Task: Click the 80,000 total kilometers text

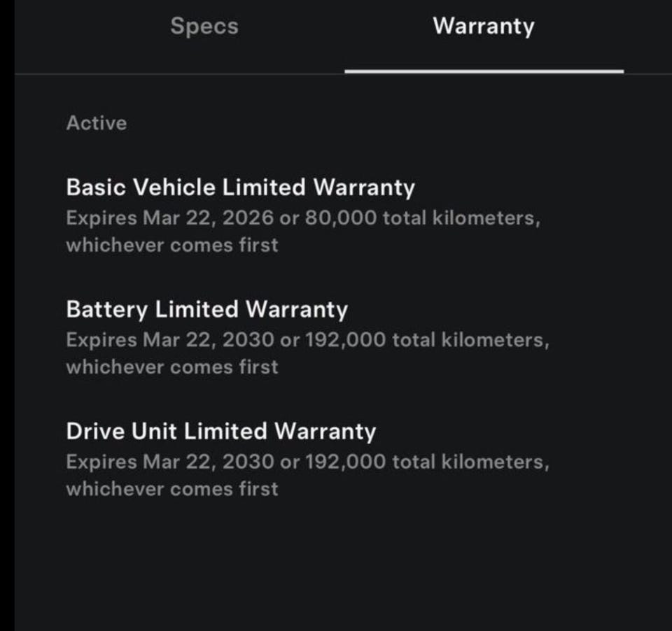Action: [x=423, y=218]
